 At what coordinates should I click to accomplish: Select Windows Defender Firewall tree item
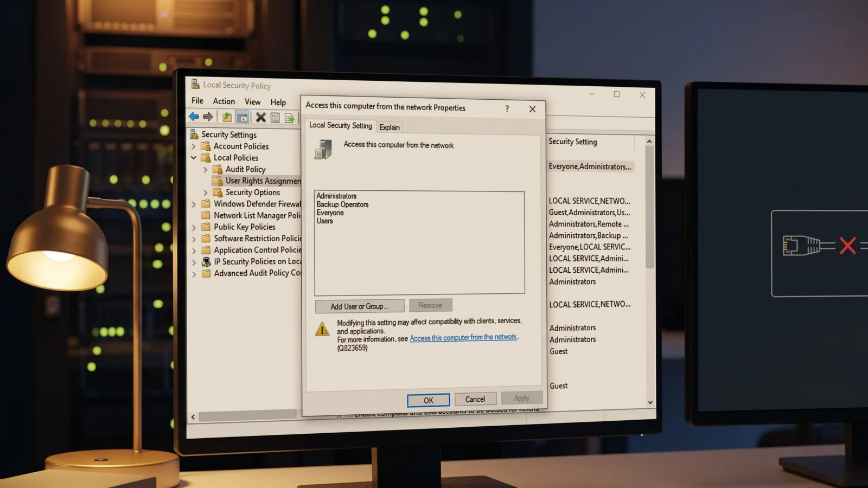click(257, 204)
